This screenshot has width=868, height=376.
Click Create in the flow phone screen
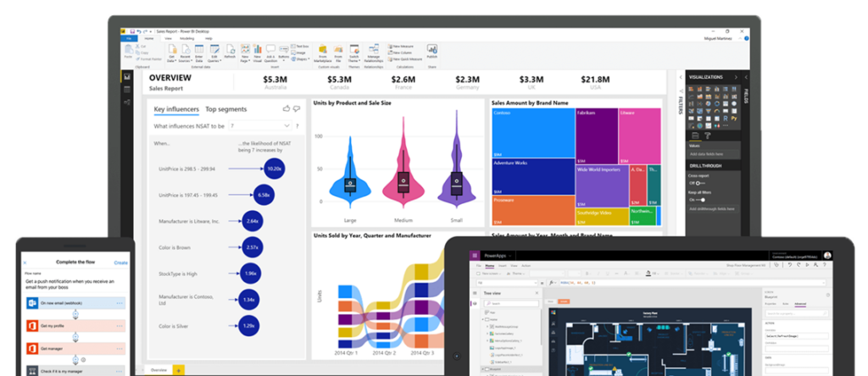pyautogui.click(x=120, y=263)
